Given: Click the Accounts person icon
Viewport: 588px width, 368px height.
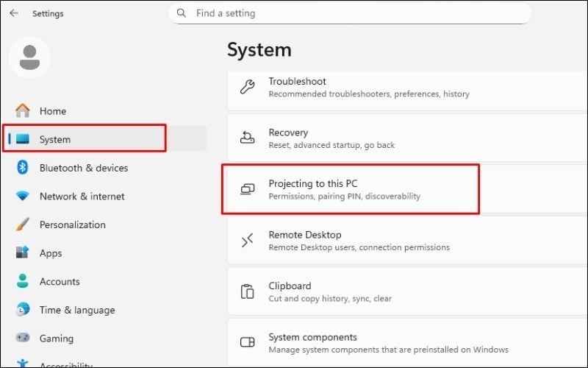Looking at the screenshot, I should pos(23,281).
